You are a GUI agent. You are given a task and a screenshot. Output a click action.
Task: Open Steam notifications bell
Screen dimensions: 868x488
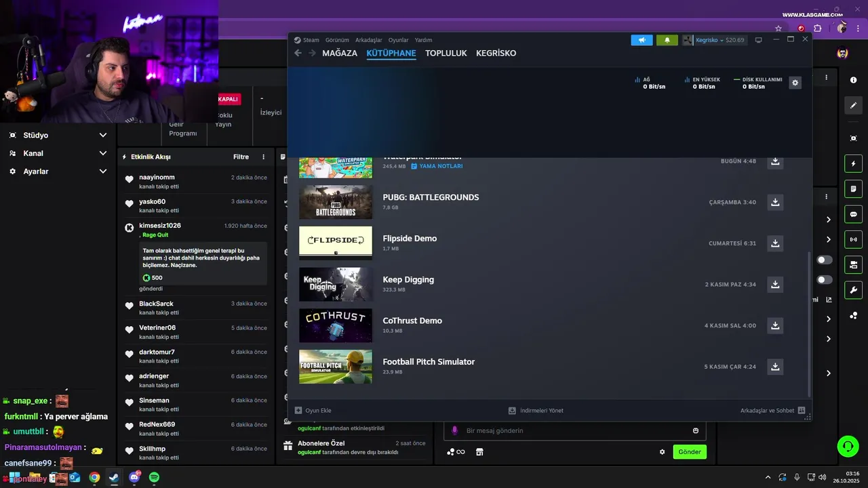click(x=667, y=40)
